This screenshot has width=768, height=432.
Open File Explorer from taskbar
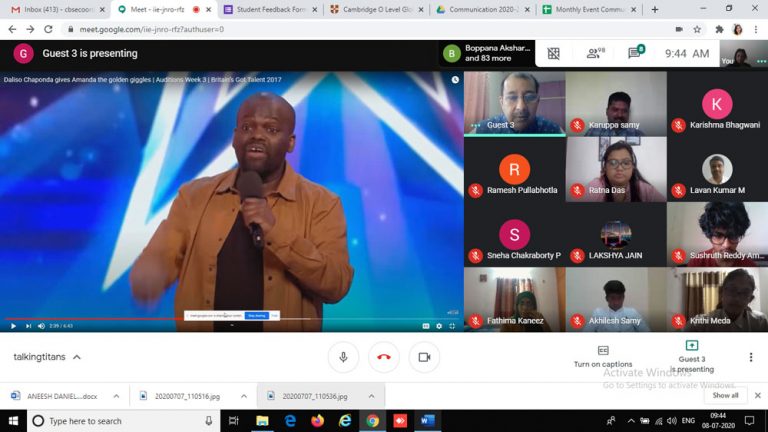coord(262,421)
